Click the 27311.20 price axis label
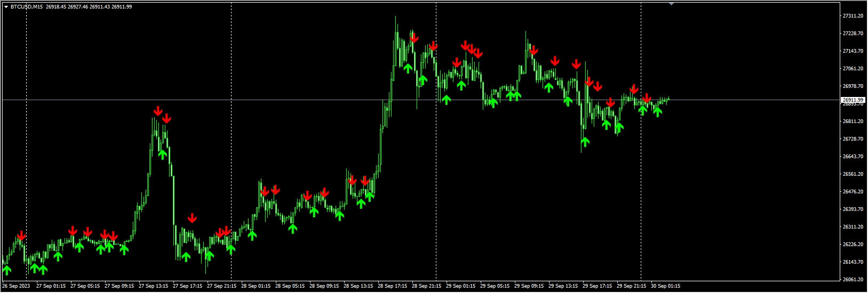 [x=853, y=16]
